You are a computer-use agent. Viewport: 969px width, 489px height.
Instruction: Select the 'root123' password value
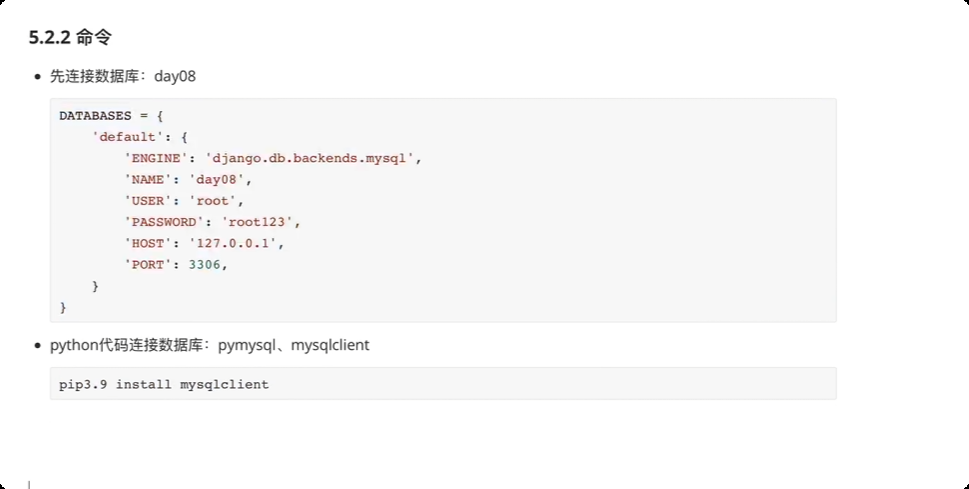coord(260,222)
